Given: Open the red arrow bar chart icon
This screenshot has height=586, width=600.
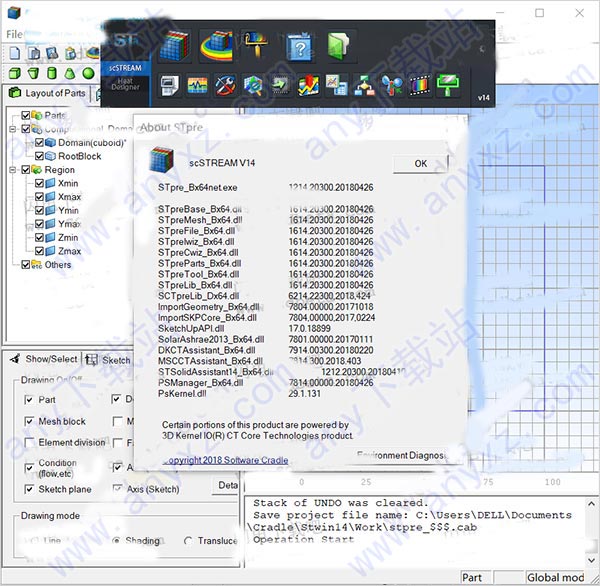Looking at the screenshot, I should [x=308, y=85].
